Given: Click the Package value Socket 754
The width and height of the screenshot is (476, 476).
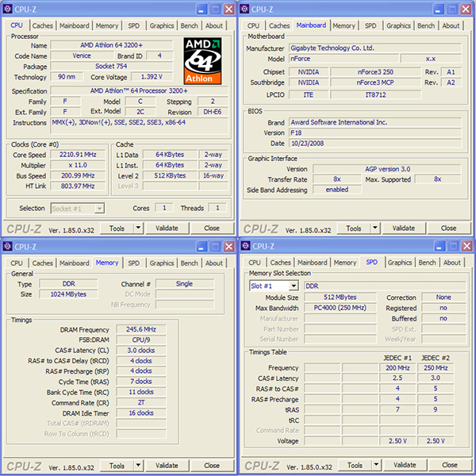Looking at the screenshot, I should [x=111, y=66].
